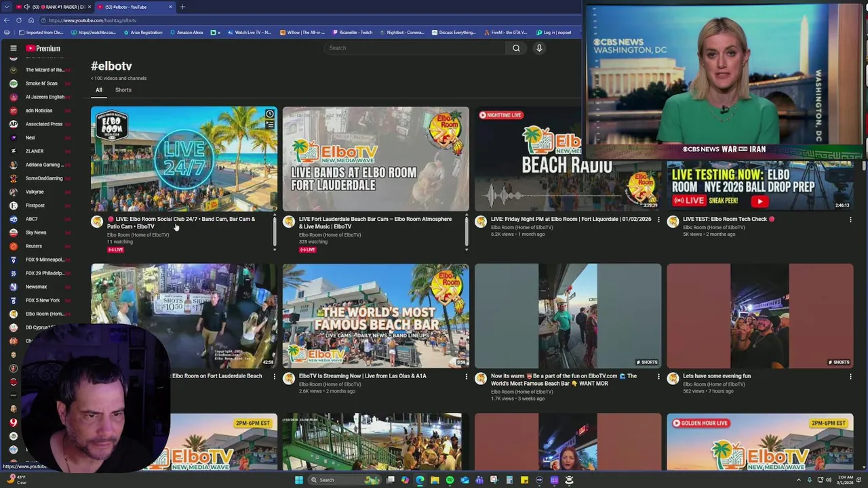Open Spotify from the taskbar
The image size is (868, 488).
450,480
